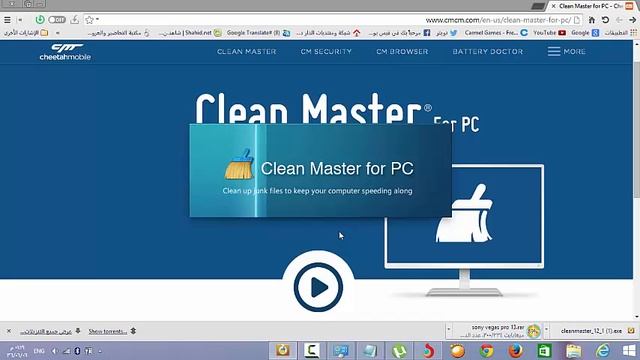Open the green Store icon in the taskbar
Screen dimensions: 640x360
544,351
